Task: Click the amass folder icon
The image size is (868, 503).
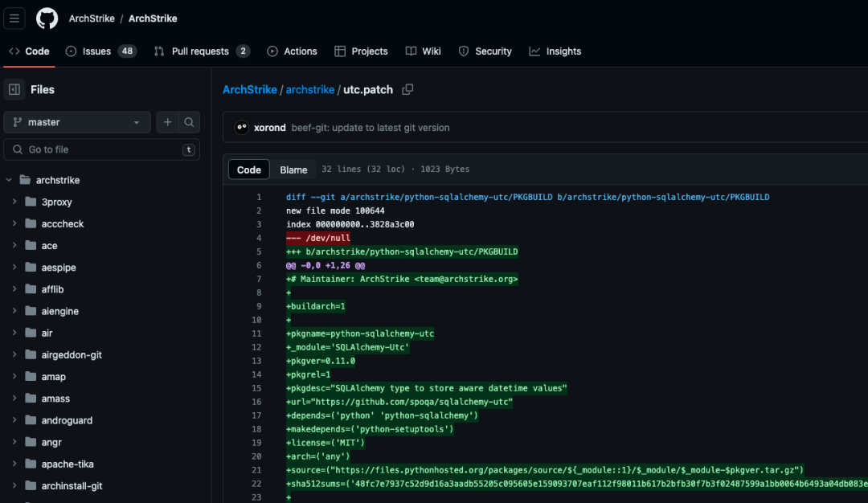Action: click(31, 399)
